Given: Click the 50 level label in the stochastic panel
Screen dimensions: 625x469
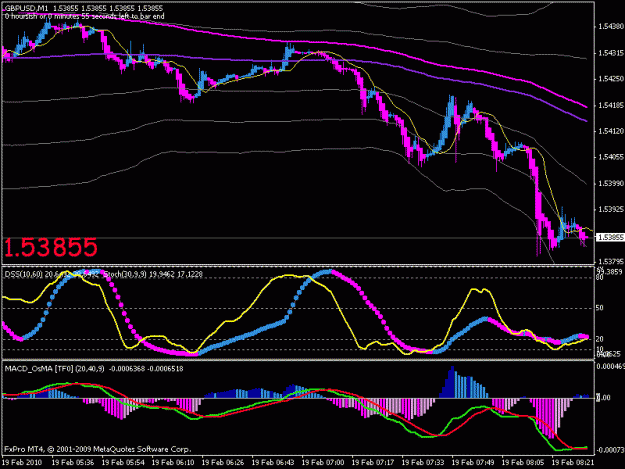Looking at the screenshot, I should pyautogui.click(x=599, y=308).
